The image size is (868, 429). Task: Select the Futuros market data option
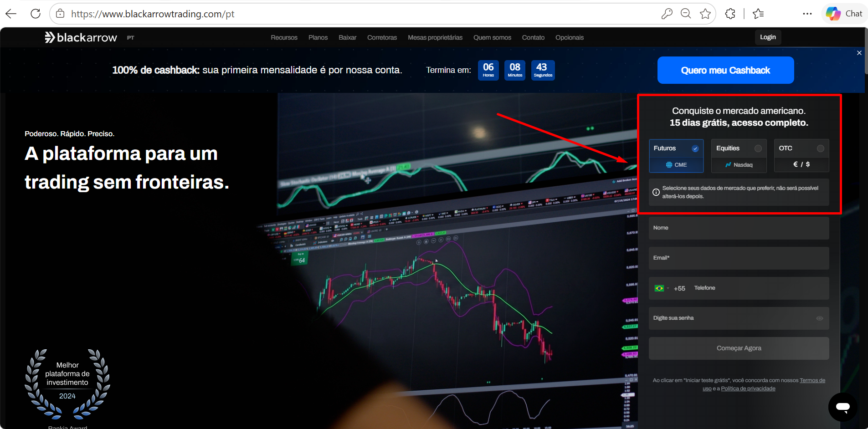coord(676,156)
